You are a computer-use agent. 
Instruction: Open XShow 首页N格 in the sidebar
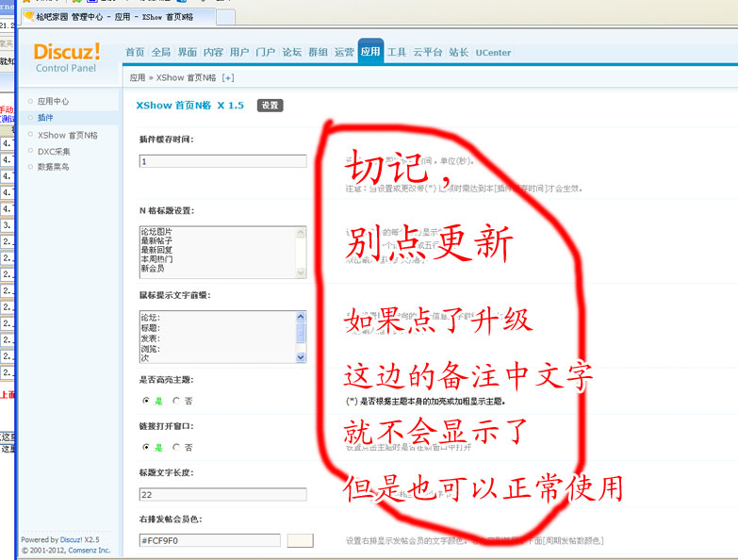tap(67, 135)
